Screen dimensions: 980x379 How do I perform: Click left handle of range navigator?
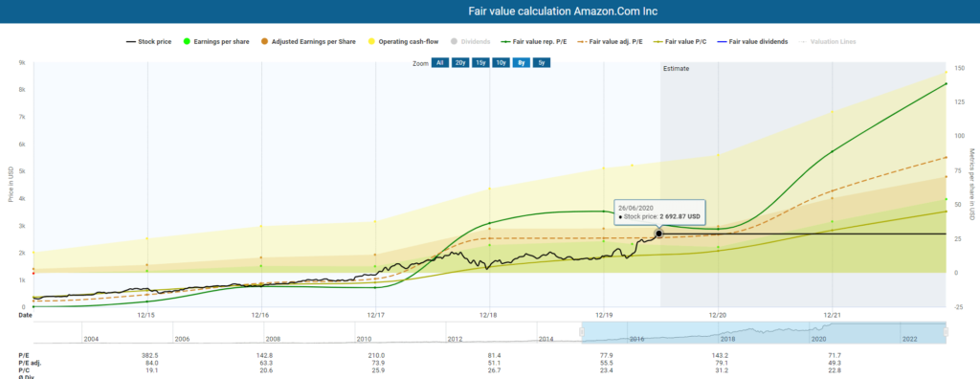coord(581,332)
